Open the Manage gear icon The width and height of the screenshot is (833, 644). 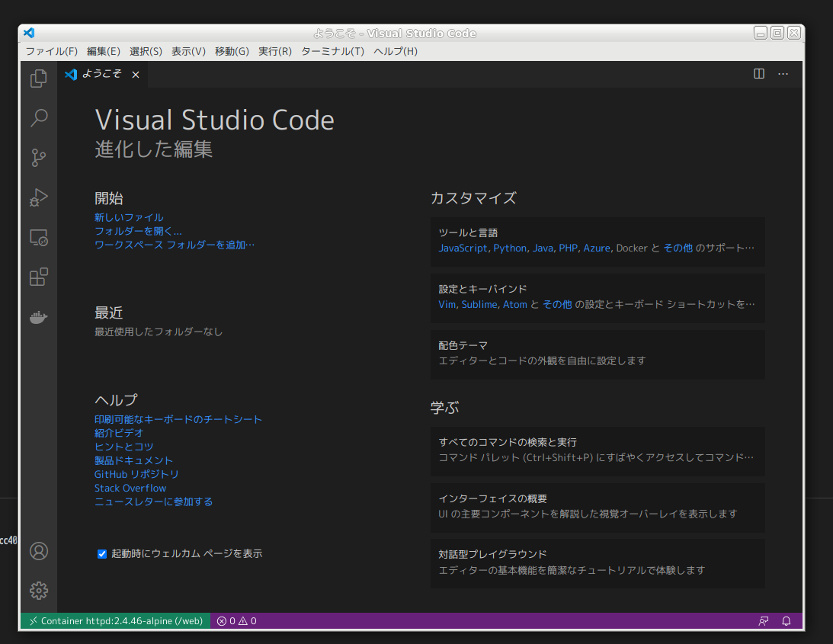tap(39, 591)
